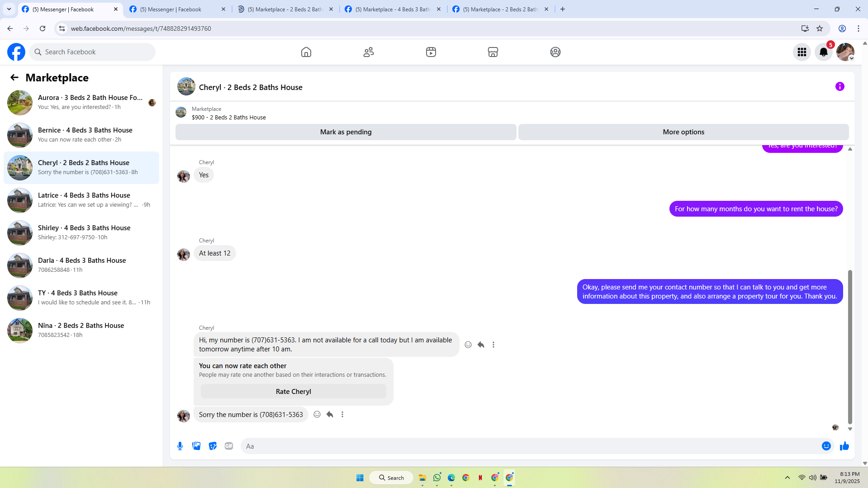Open Shirley 4 Beds 3 Baths conversation
Screen dimensions: 868x488
(81, 233)
